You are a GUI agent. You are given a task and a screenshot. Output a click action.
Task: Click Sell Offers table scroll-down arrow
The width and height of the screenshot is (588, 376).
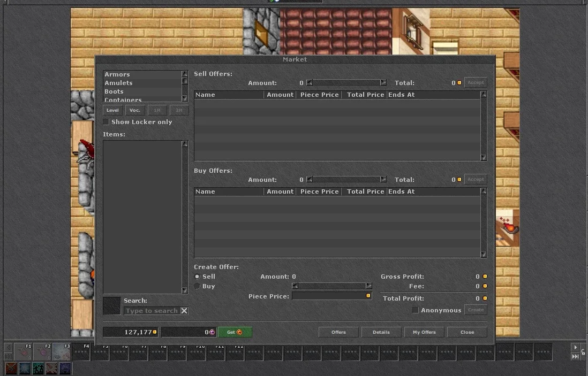pyautogui.click(x=484, y=158)
